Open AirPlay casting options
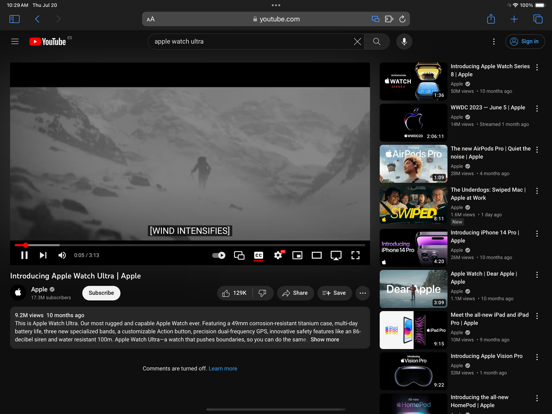552x414 pixels. [336, 255]
